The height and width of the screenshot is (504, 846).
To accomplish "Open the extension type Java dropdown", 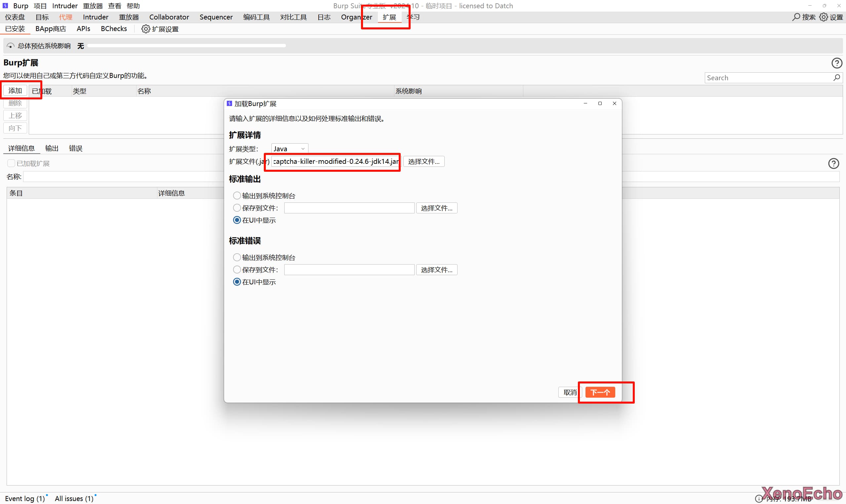I will tap(289, 149).
